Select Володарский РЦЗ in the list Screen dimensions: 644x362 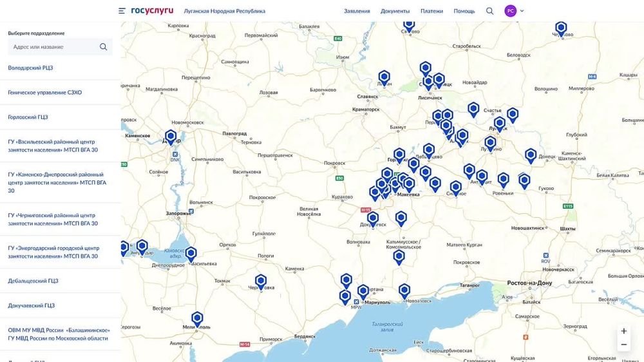[x=30, y=68]
